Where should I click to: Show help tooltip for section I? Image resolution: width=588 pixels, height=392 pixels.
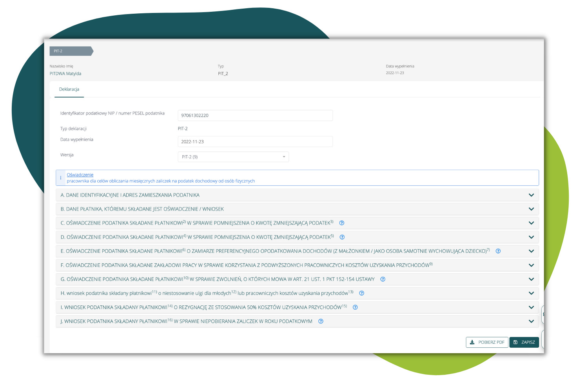coord(355,307)
